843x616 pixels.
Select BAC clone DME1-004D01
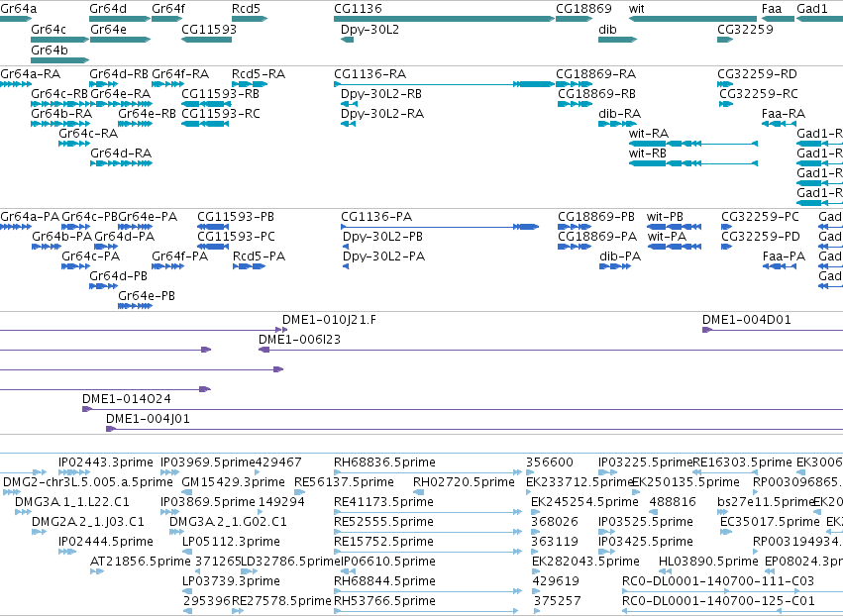point(747,320)
